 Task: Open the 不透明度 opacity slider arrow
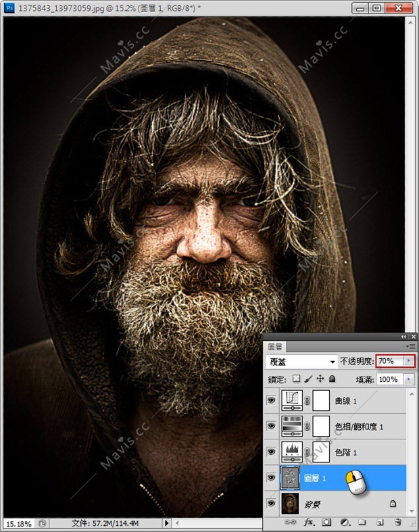[409, 361]
